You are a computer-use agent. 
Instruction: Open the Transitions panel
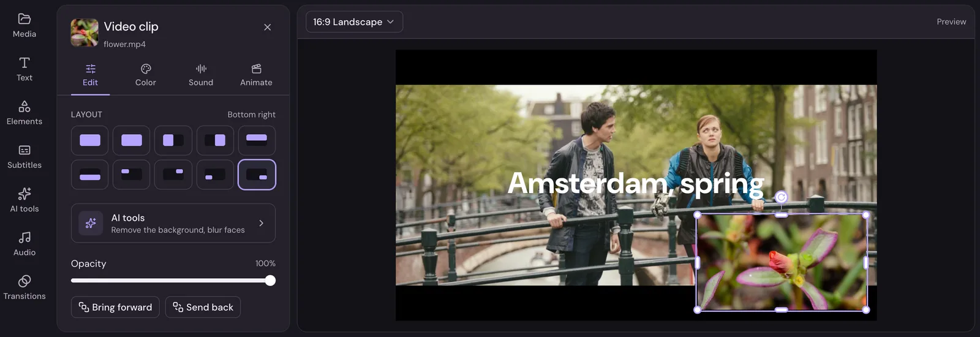24,288
